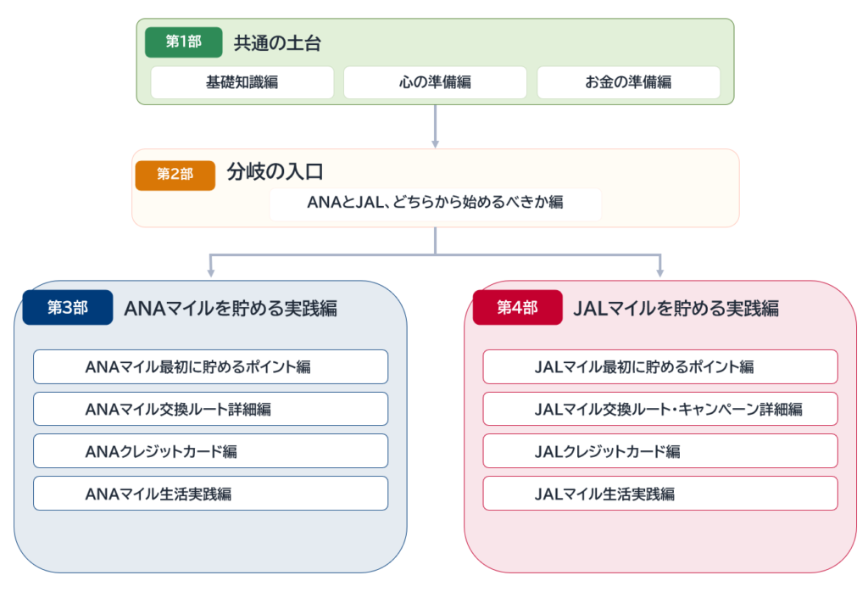Open JALクレジットカード編
The height and width of the screenshot is (592, 868).
pyautogui.click(x=659, y=450)
